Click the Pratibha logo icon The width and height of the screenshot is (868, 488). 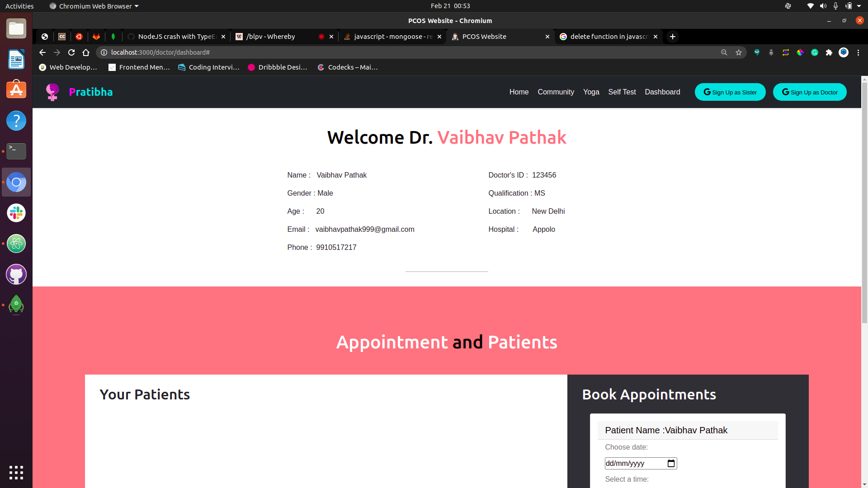point(52,92)
